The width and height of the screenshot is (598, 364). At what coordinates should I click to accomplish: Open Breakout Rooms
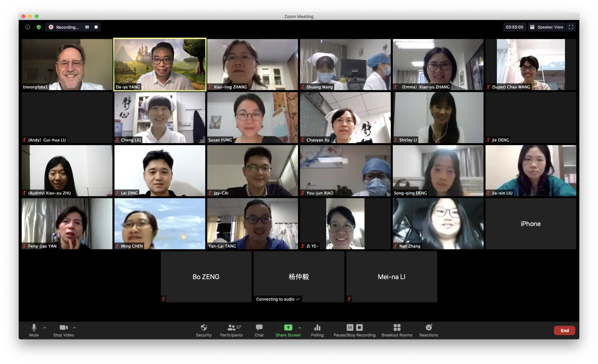(397, 330)
